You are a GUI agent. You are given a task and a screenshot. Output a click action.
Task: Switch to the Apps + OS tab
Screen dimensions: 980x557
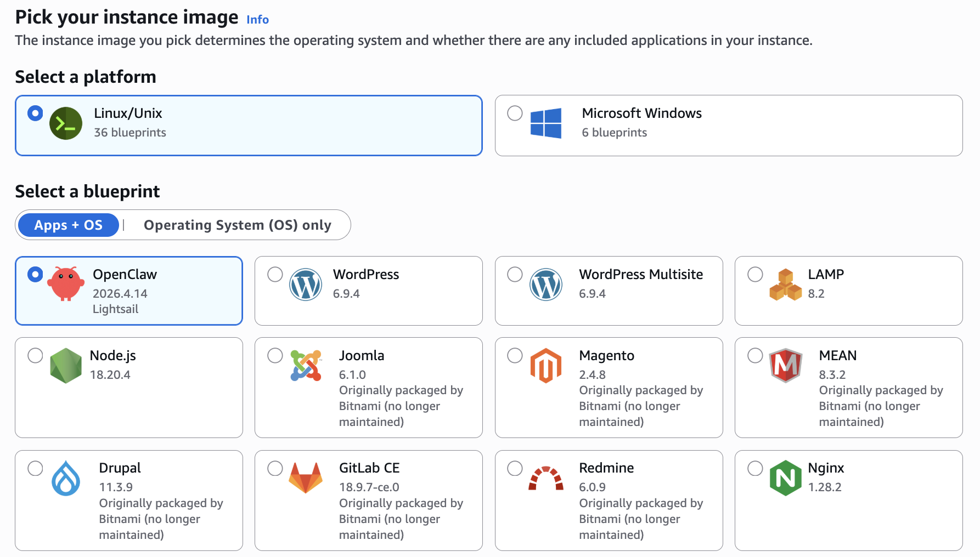[69, 225]
